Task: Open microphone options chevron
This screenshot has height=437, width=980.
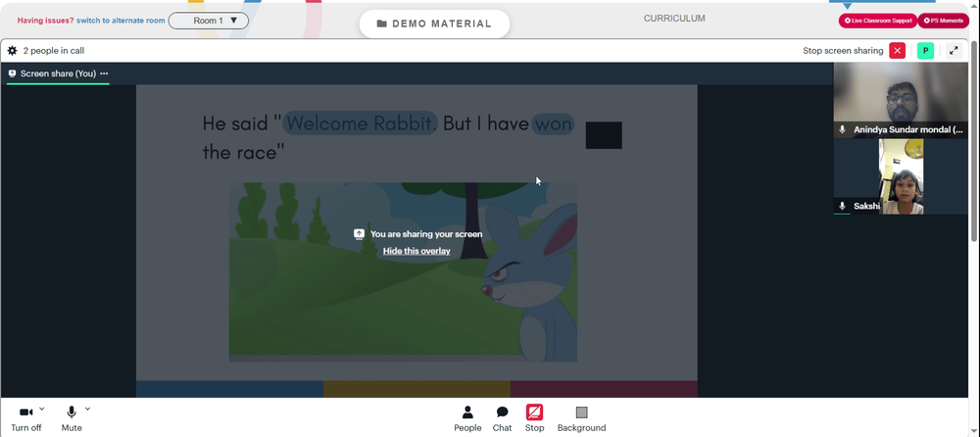Action: 87,409
